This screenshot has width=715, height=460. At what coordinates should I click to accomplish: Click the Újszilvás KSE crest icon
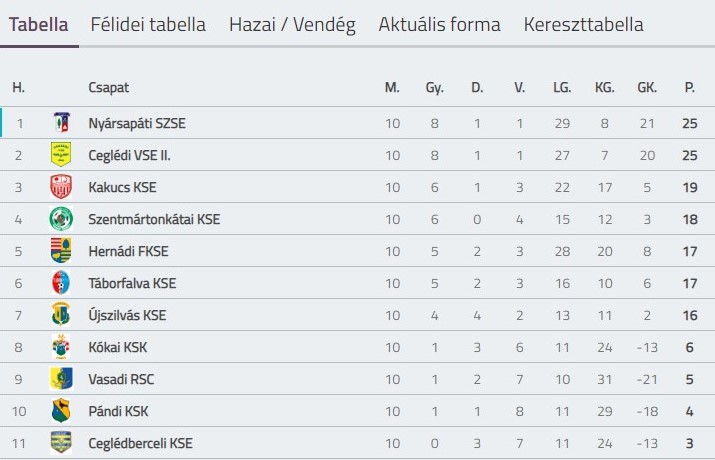[x=61, y=315]
